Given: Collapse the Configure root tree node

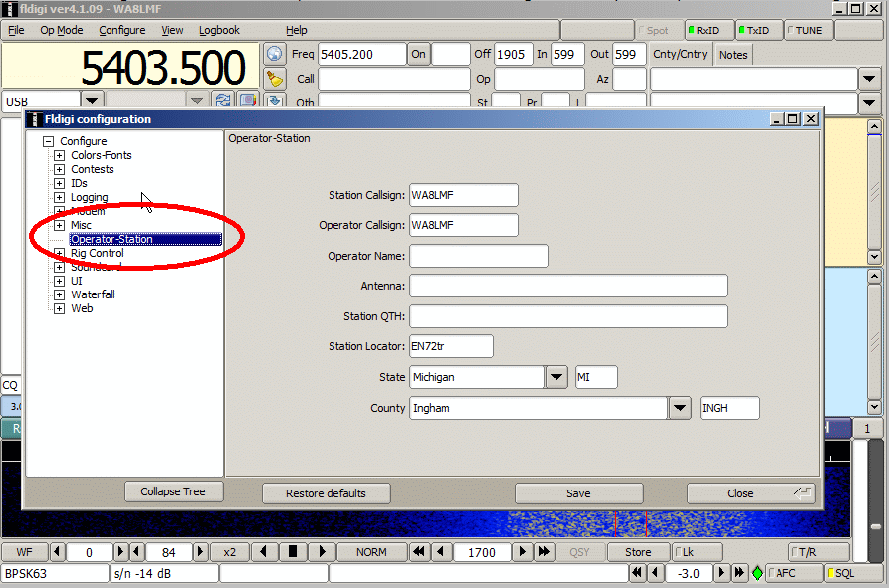Looking at the screenshot, I should pos(48,141).
